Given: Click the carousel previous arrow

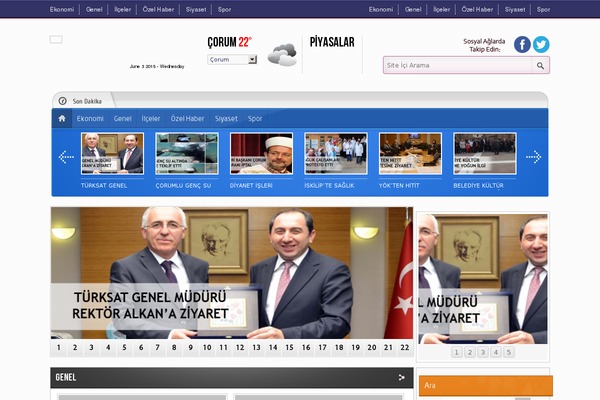Looking at the screenshot, I should coord(66,157).
